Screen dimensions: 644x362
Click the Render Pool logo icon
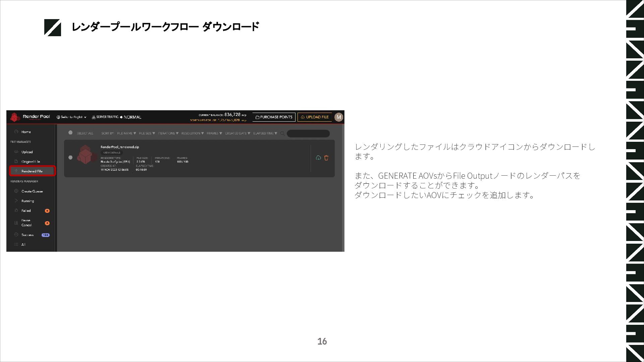[15, 117]
